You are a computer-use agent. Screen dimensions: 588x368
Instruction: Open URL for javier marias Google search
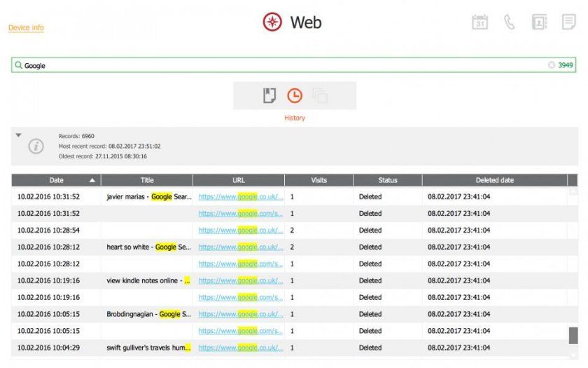[x=240, y=197]
